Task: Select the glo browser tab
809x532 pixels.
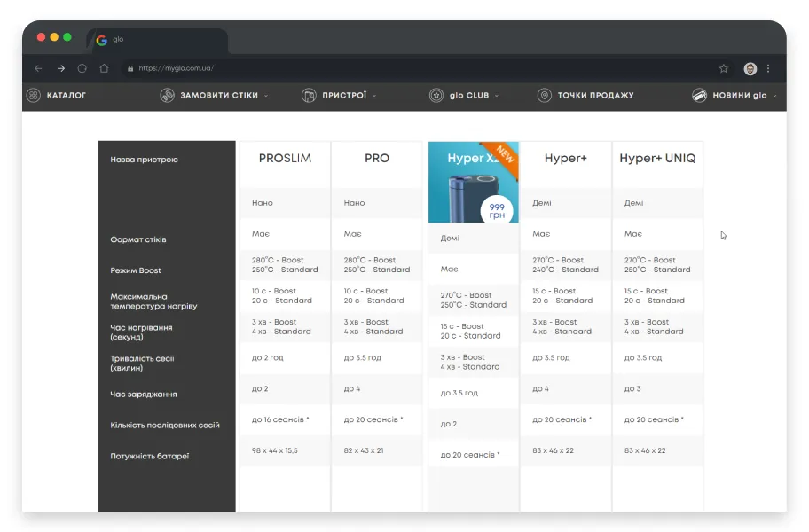Action: click(157, 41)
